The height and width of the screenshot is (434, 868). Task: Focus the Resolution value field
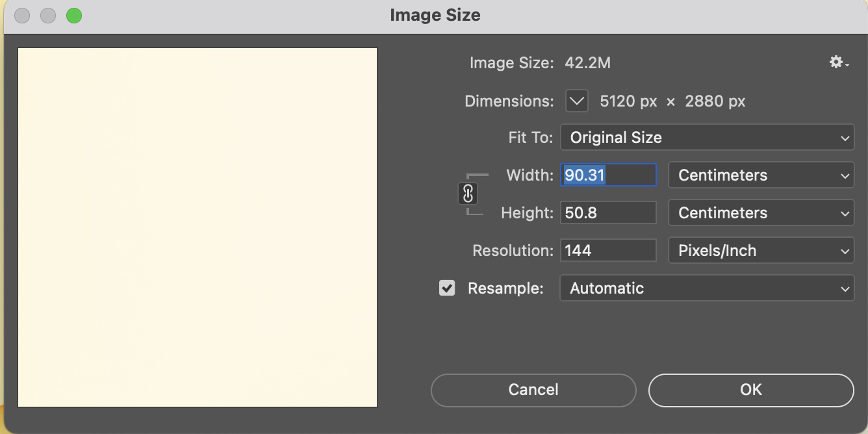point(608,251)
